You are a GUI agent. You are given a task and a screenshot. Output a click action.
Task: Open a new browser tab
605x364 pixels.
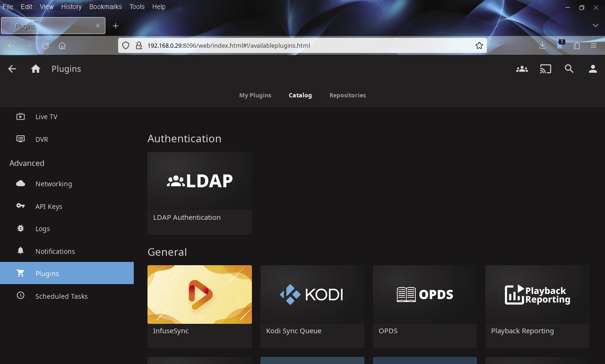pyautogui.click(x=115, y=26)
